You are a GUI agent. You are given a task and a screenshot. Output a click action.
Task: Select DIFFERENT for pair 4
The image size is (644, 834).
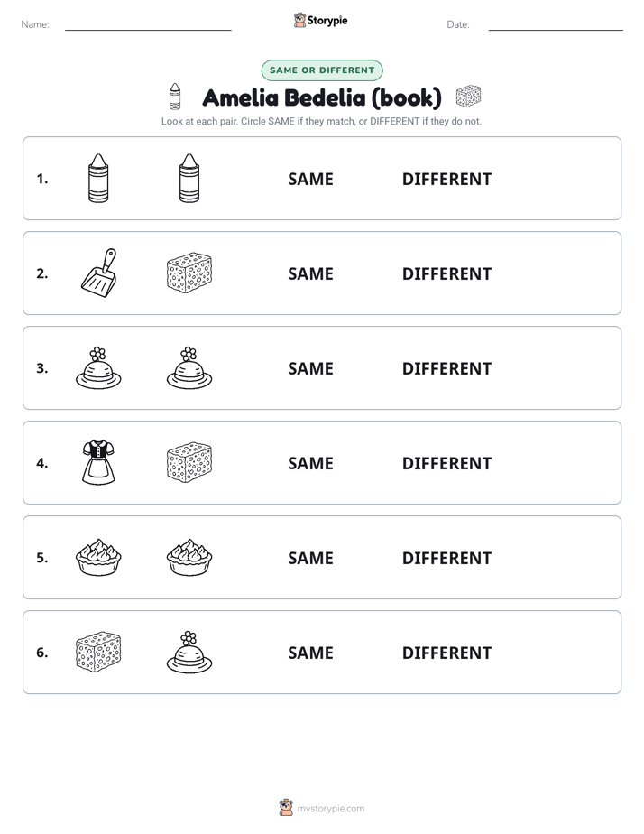click(x=446, y=463)
